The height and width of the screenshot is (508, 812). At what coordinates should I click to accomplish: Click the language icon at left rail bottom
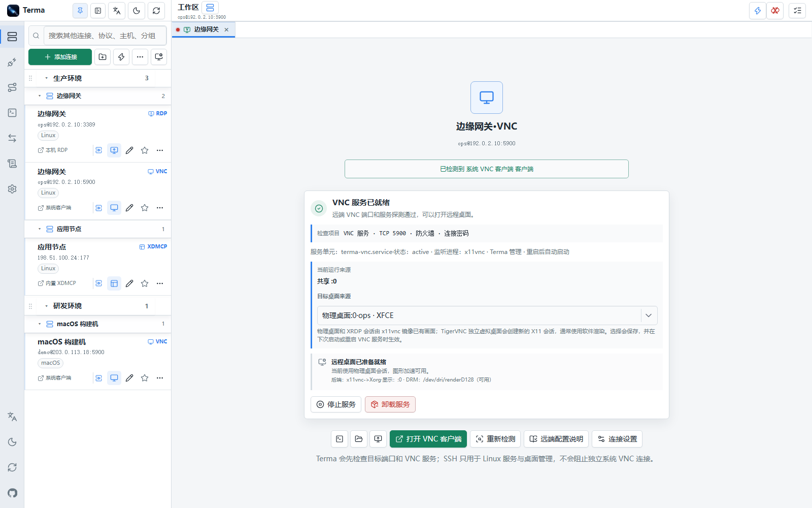coord(12,417)
